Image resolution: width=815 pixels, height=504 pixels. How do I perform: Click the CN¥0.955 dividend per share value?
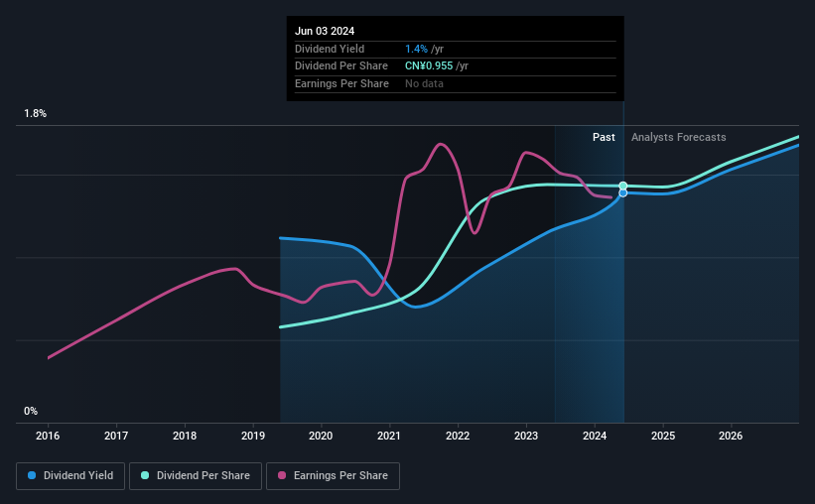429,66
